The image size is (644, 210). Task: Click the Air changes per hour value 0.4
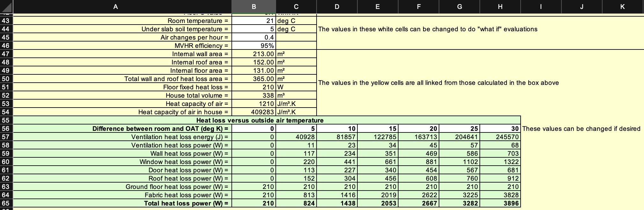pyautogui.click(x=253, y=37)
